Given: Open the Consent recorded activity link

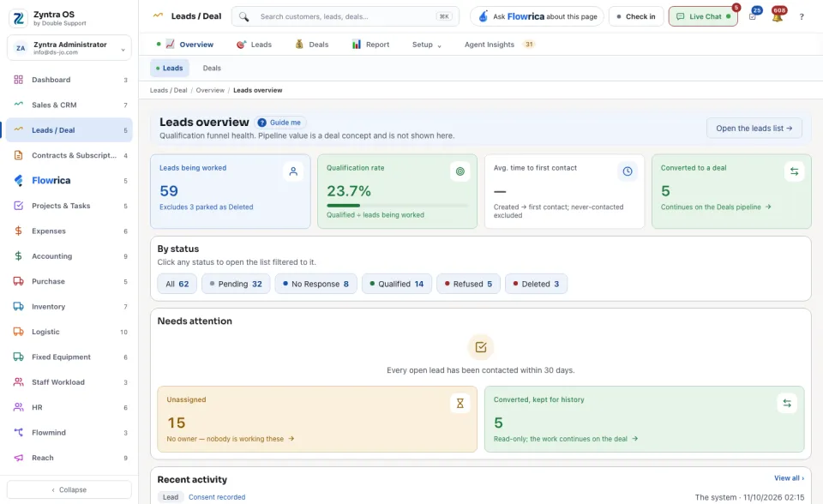Looking at the screenshot, I should [x=217, y=497].
